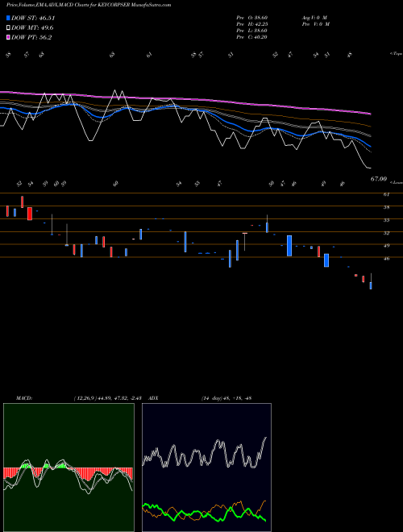This screenshot has width=403, height=532.
Task: Click the Pre O: 38.60 value
Action: click(253, 18)
